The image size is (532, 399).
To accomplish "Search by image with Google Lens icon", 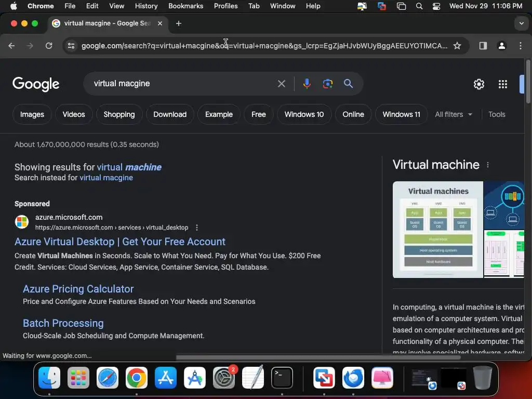I will tap(327, 84).
